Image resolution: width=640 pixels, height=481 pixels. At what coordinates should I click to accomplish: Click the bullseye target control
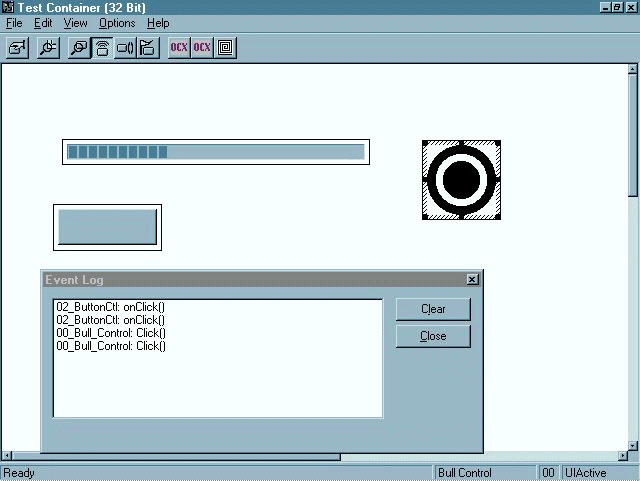click(x=461, y=180)
